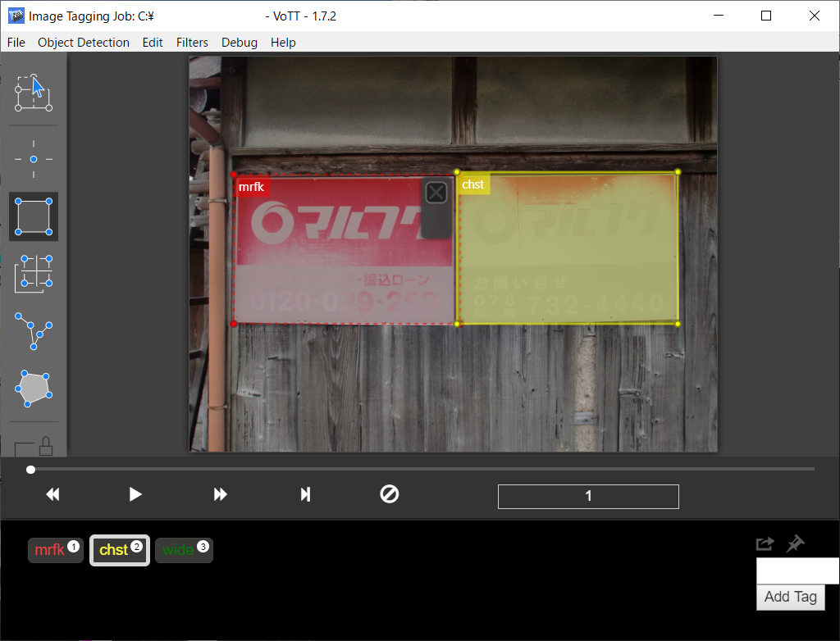Apply the mrfk tag
The width and height of the screenshot is (840, 641).
[56, 550]
